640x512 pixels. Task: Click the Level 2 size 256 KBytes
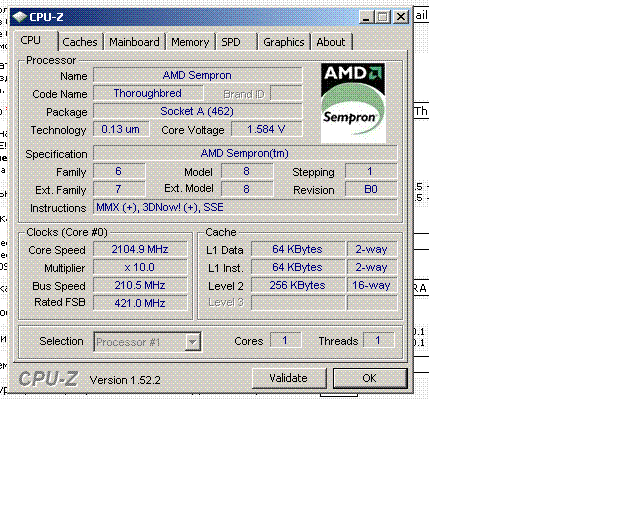298,285
